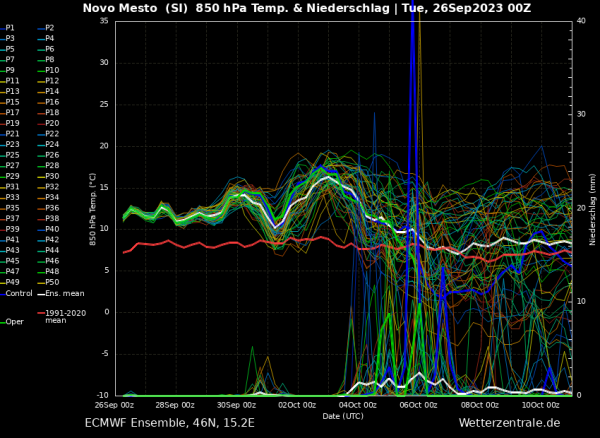Click legend entry P46
This screenshot has width=600, height=438.
(x=48, y=261)
